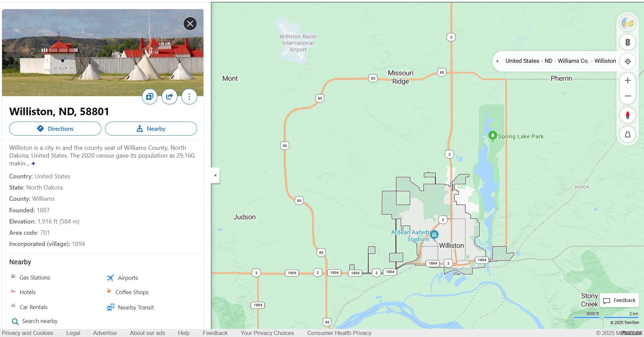Click the transit bus icon
The height and width of the screenshot is (337, 644).
[110, 307]
